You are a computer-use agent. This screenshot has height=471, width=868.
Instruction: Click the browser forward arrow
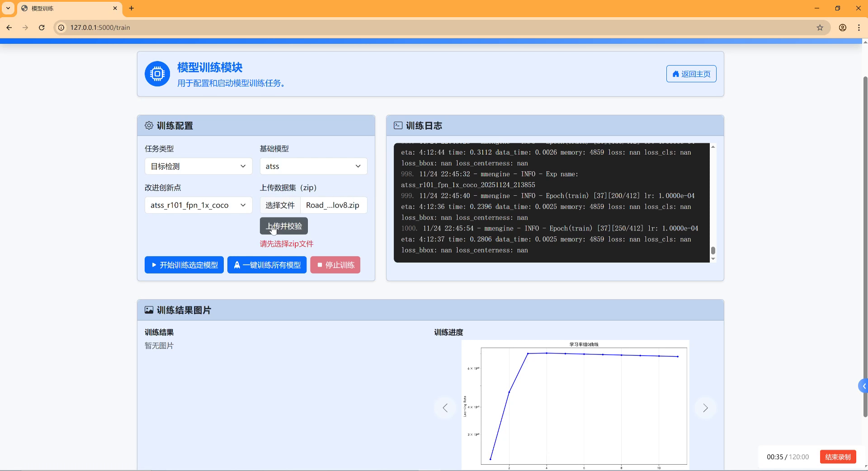[25, 28]
